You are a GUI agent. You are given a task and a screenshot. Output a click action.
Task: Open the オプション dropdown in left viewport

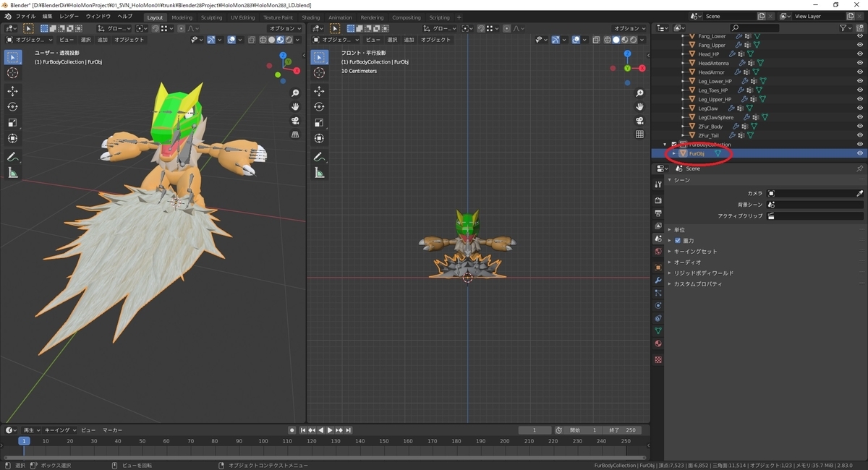pos(285,28)
